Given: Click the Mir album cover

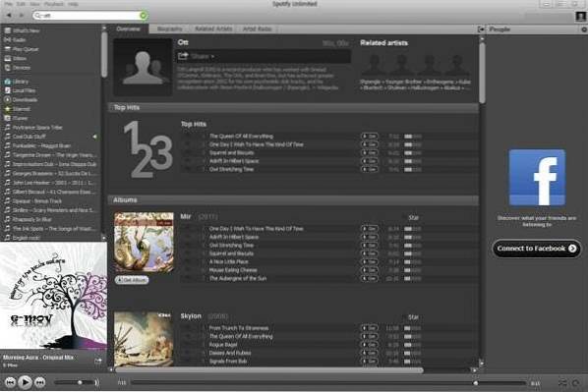Looking at the screenshot, I should (x=144, y=242).
